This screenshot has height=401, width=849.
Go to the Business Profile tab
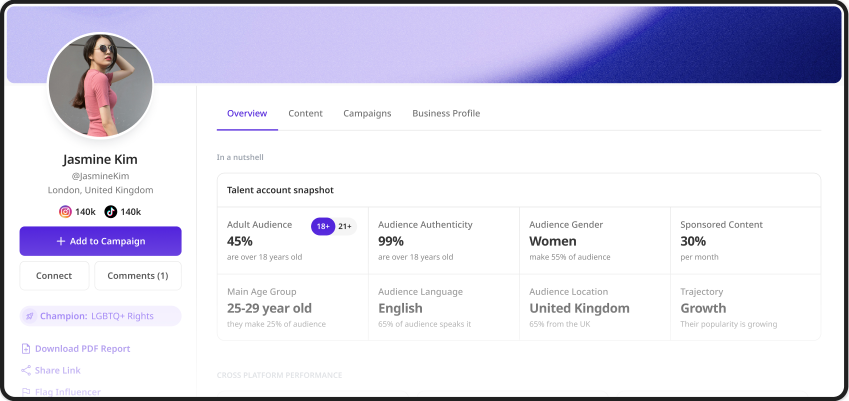pos(446,113)
